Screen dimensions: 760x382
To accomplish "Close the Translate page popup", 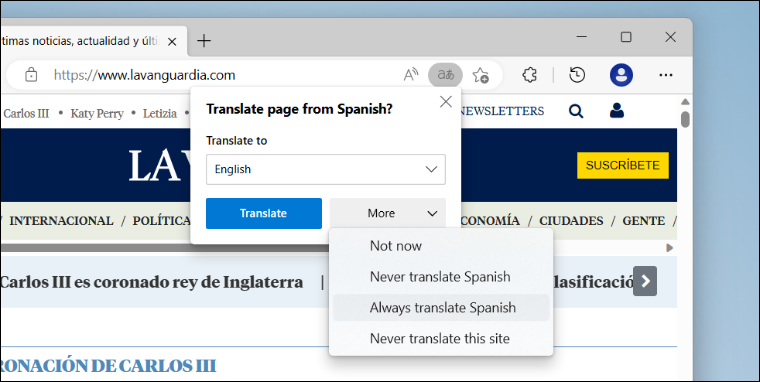I will click(445, 101).
